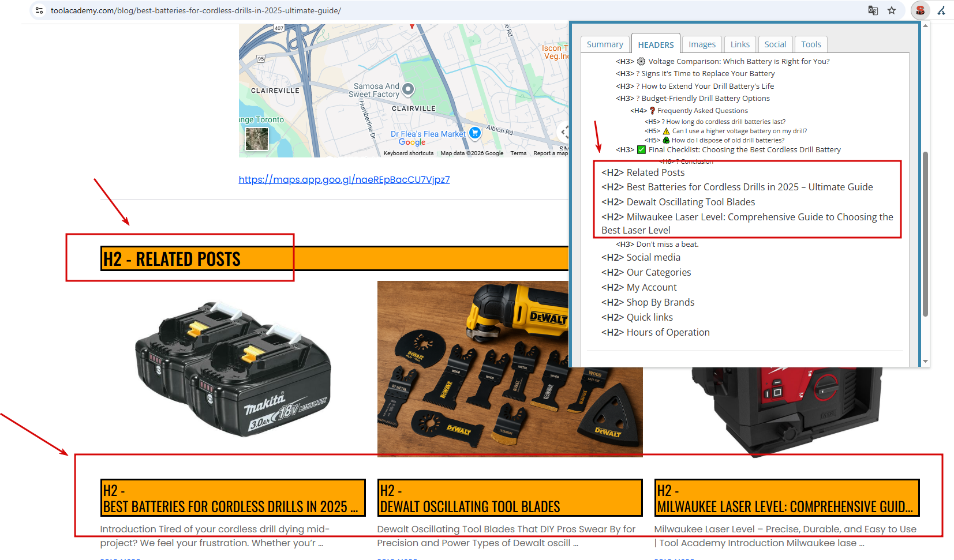Screen dimensions: 954x560
Task: Select the 'Related Posts' H2 row in panel
Action: pos(643,172)
